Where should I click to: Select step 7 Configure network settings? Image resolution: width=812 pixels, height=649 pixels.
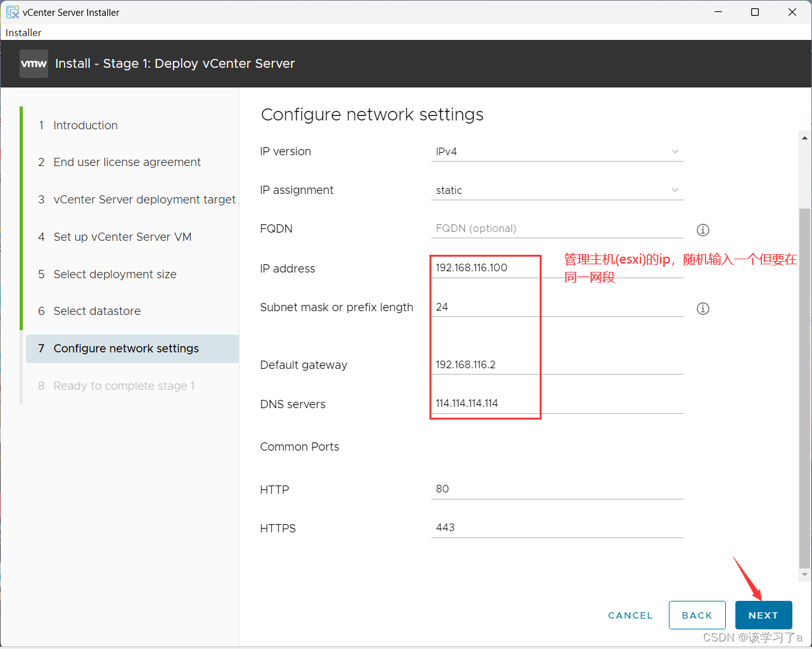132,349
